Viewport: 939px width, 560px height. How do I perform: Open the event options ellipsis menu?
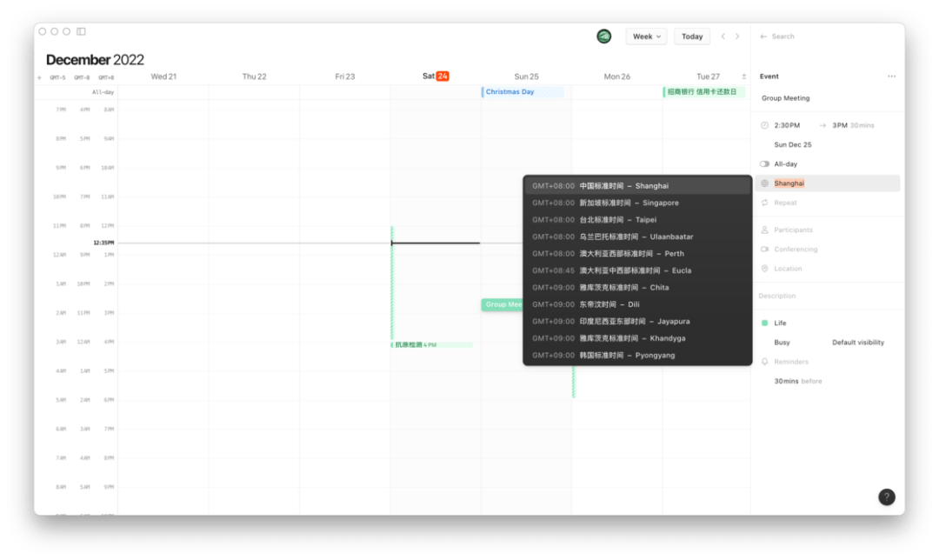pyautogui.click(x=891, y=76)
